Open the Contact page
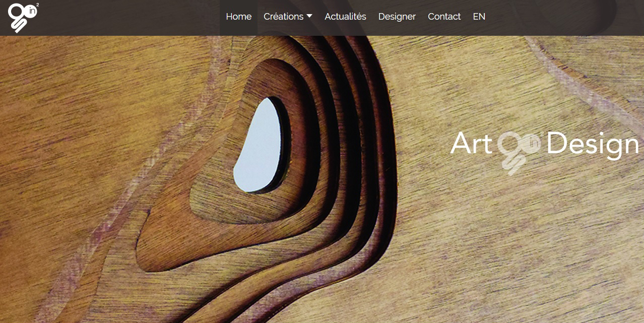 [444, 17]
